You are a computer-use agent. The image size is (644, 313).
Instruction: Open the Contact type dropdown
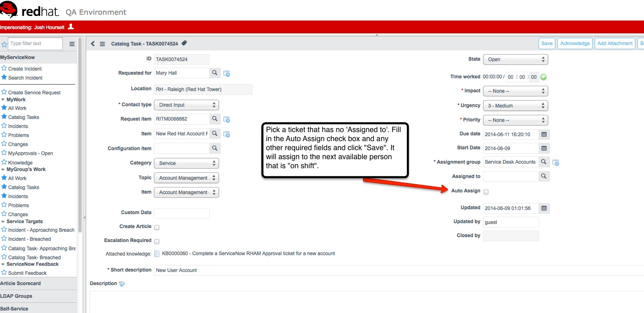[x=186, y=105]
